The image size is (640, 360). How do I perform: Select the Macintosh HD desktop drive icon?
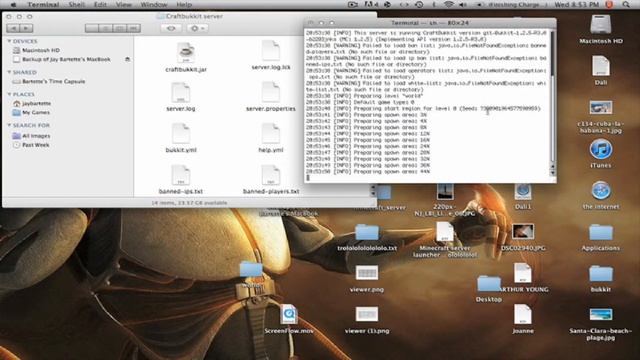600,24
